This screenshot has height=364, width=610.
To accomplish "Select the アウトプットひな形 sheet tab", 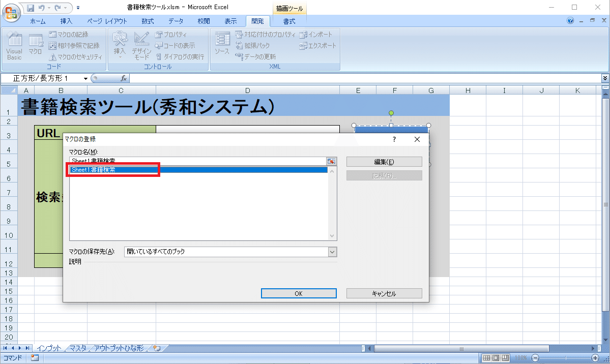I will [119, 348].
